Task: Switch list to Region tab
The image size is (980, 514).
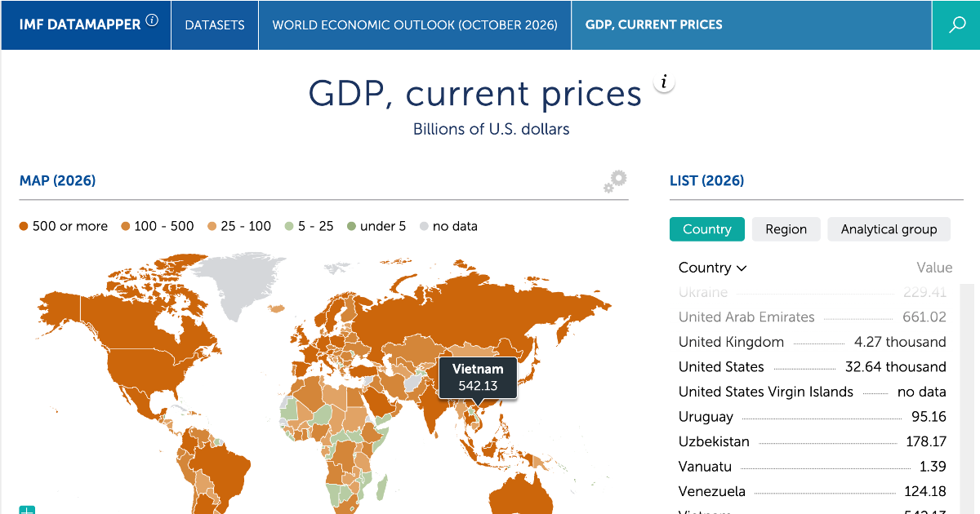Action: (786, 229)
